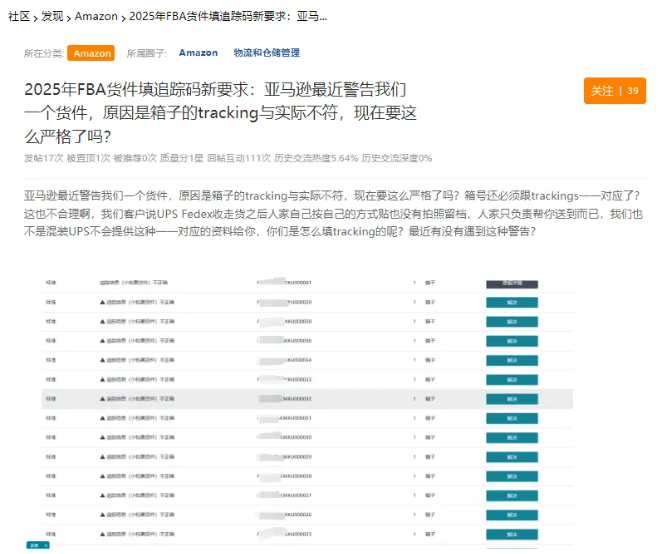This screenshot has height=554, width=659.
Task: Click the warning triangle in the 000033 row
Action: [103, 380]
